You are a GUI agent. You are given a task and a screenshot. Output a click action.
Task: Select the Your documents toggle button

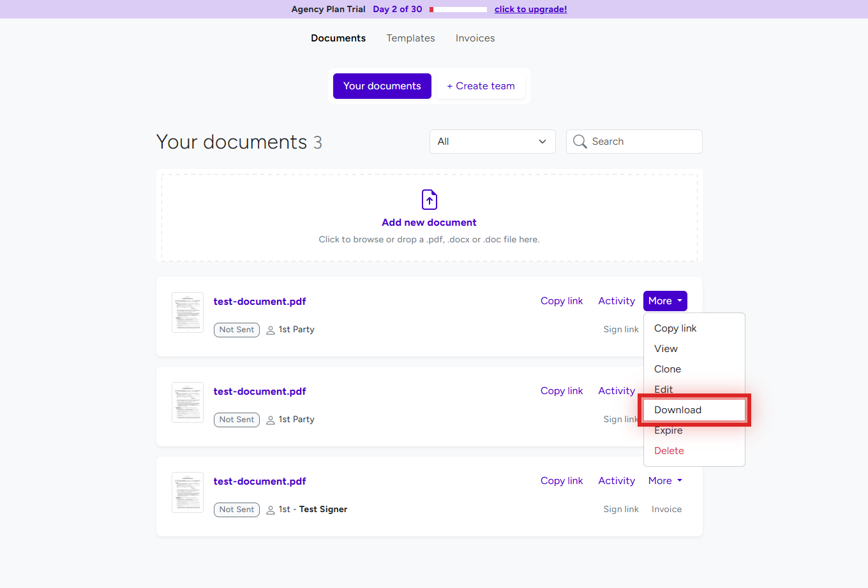382,85
